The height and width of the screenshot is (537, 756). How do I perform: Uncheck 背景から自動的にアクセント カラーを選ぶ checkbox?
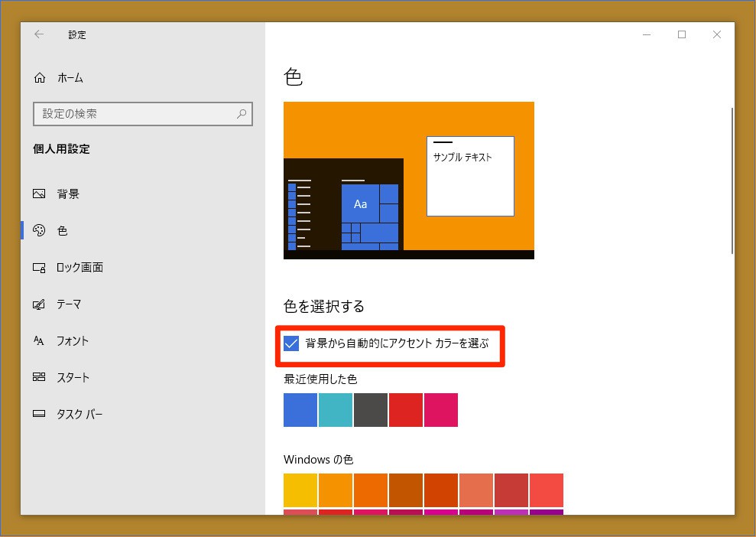291,343
